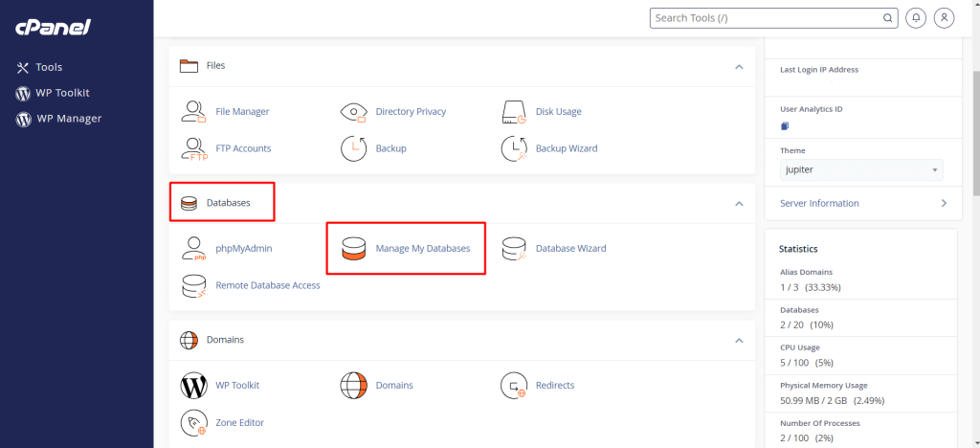Open the phpMyAdmin link
Image resolution: width=980 pixels, height=448 pixels.
coord(244,249)
